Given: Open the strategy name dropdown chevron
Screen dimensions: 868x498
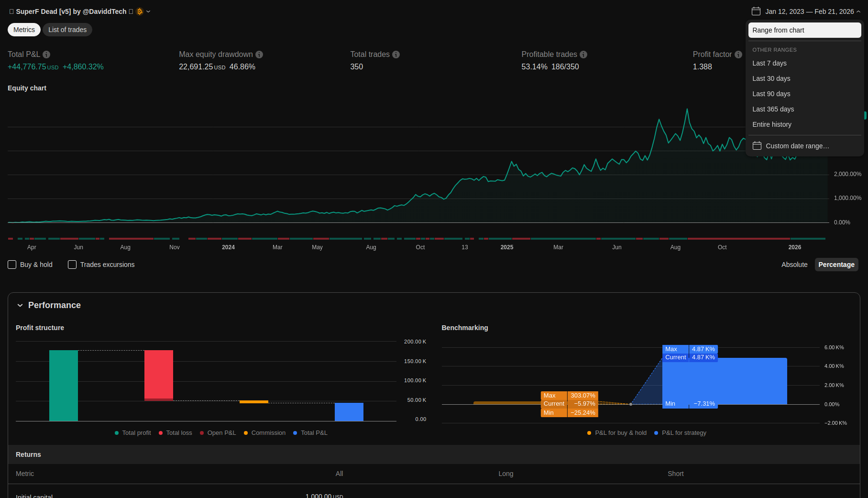Looking at the screenshot, I should tap(148, 11).
